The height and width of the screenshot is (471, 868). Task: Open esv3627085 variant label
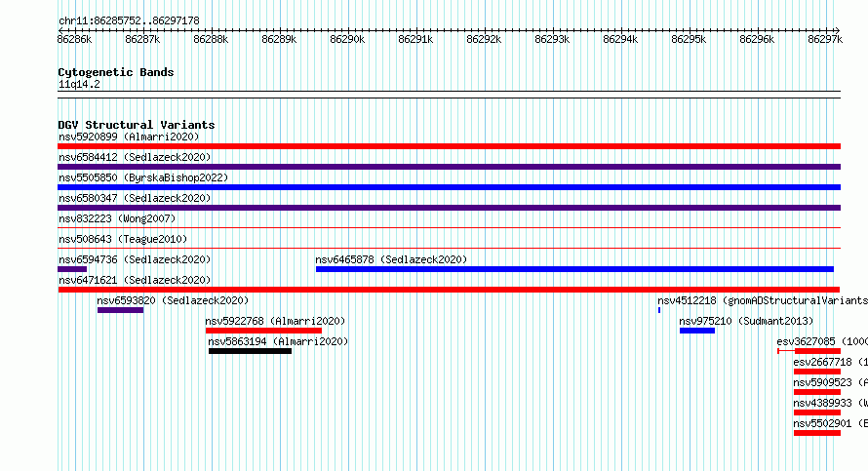coord(822,341)
